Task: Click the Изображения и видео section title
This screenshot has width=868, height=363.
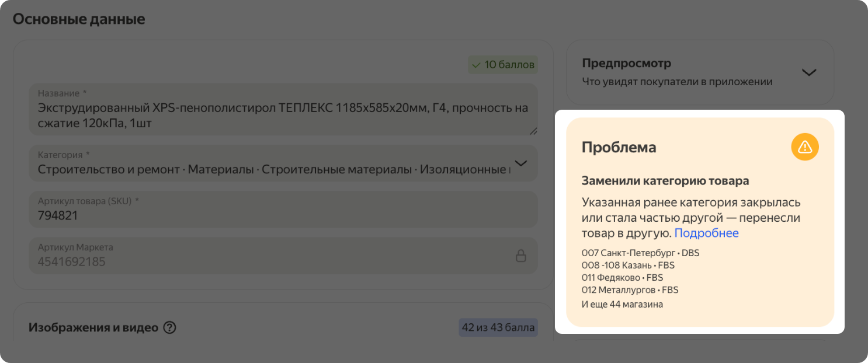Action: [x=93, y=327]
